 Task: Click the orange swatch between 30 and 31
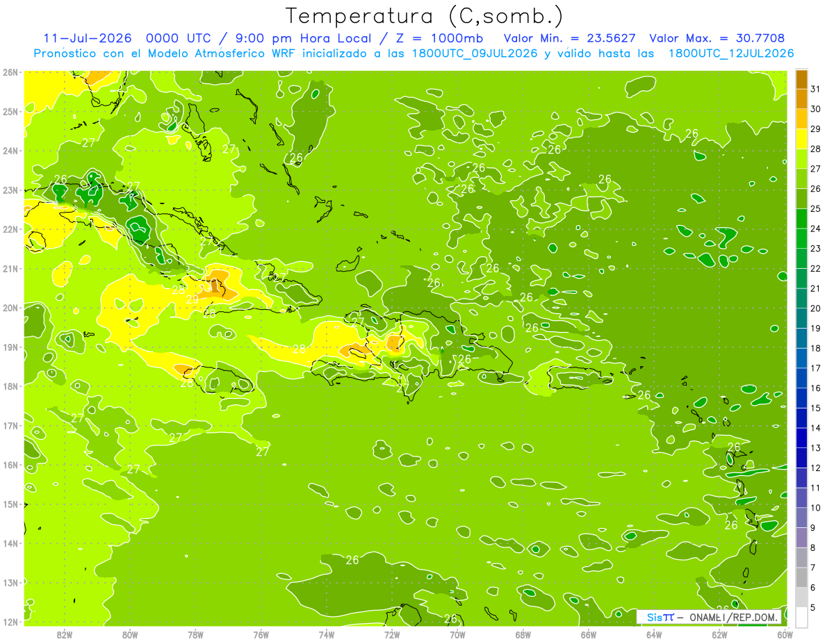pos(801,99)
